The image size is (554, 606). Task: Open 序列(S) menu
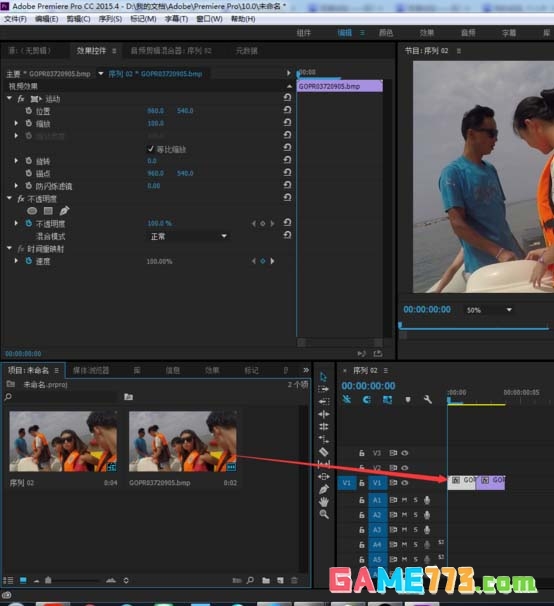[x=110, y=19]
